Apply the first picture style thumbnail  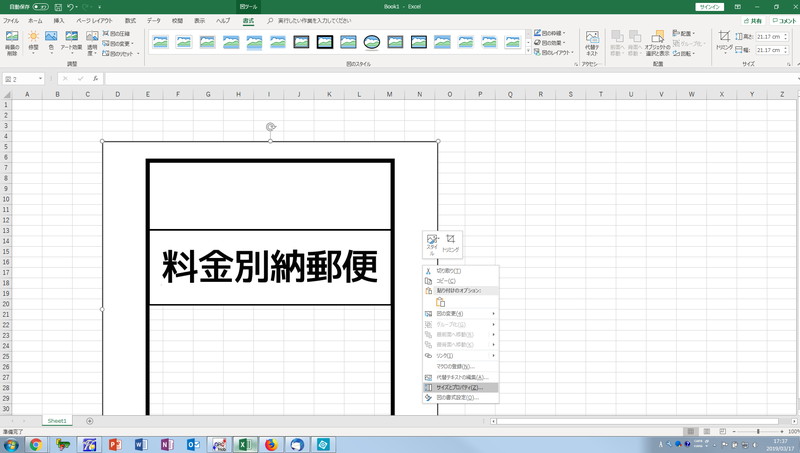pos(160,42)
